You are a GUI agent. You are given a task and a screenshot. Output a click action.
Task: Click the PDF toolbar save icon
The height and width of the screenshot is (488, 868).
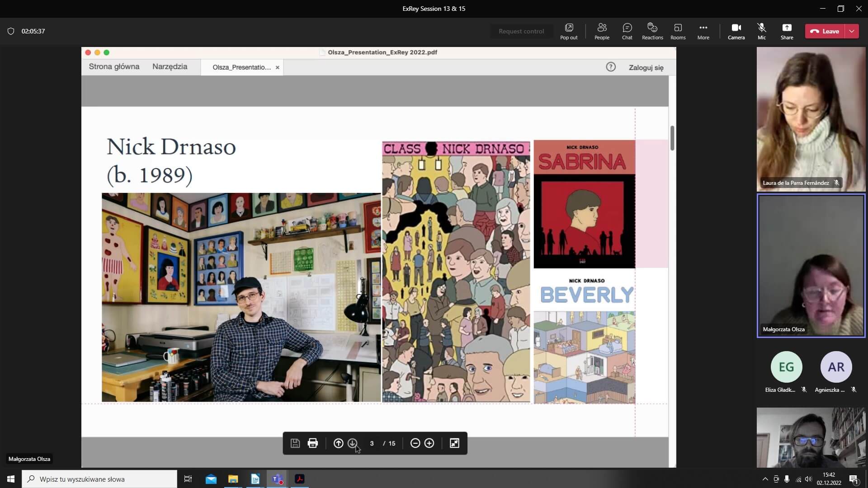pos(295,443)
